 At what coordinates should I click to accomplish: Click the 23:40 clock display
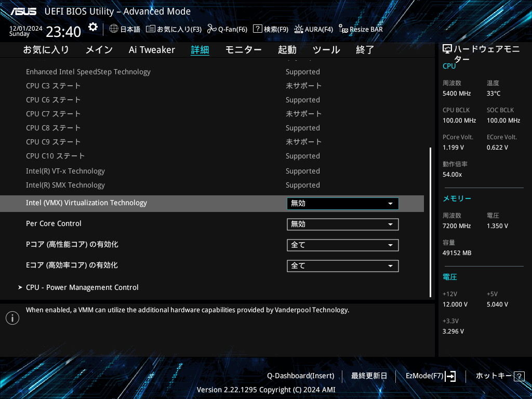63,32
